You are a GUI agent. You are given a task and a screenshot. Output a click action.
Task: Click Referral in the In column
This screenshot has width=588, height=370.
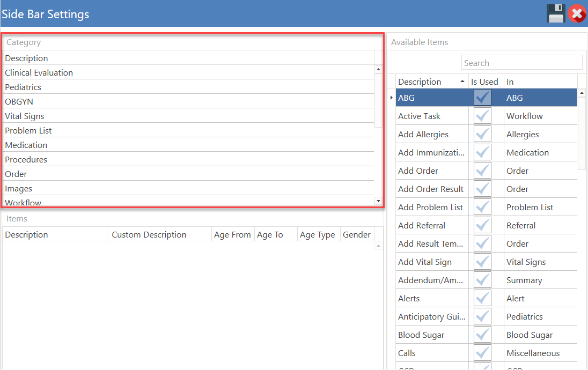(x=521, y=225)
